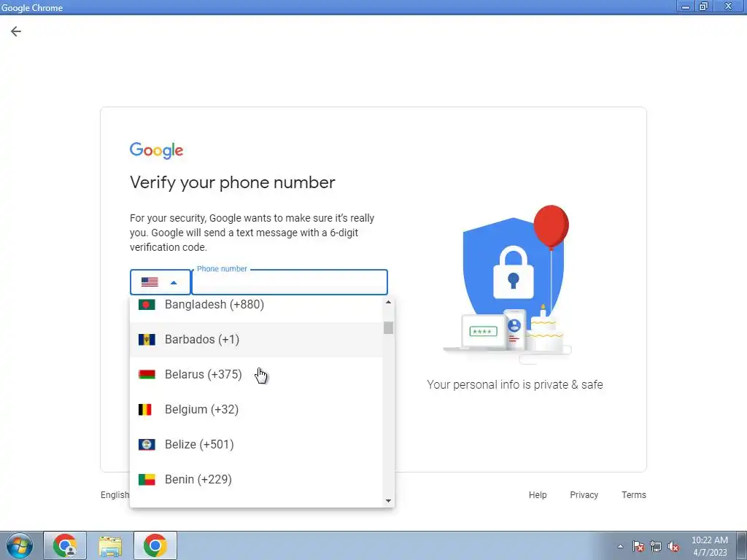Open the first Chrome taskbar icon with profile
Screen dimensions: 747x560
point(65,545)
